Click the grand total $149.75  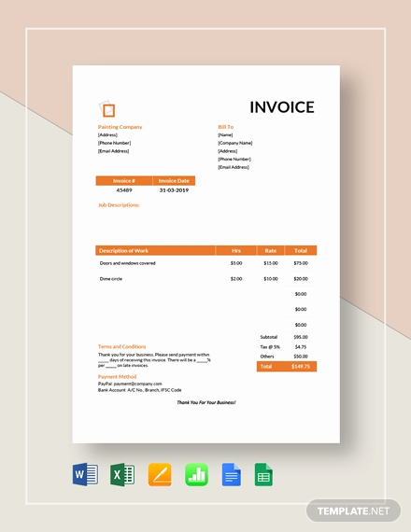[301, 367]
